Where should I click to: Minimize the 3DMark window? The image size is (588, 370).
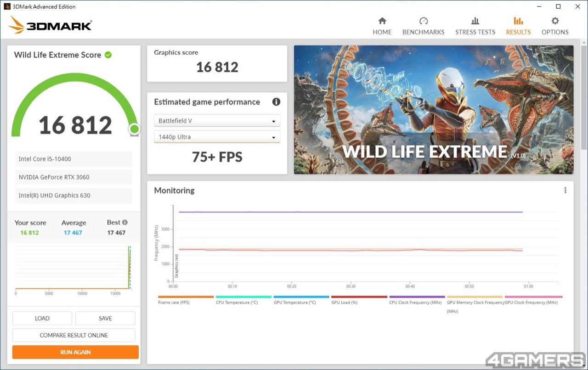click(538, 6)
